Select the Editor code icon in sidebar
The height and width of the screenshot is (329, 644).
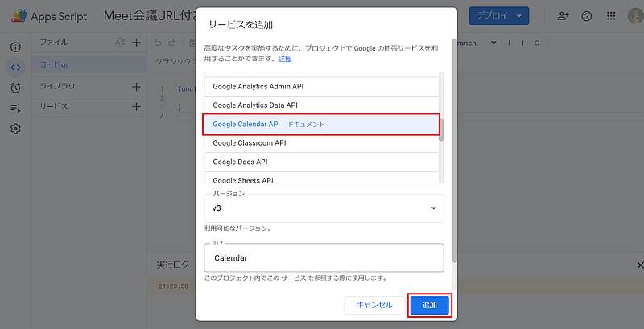point(15,68)
